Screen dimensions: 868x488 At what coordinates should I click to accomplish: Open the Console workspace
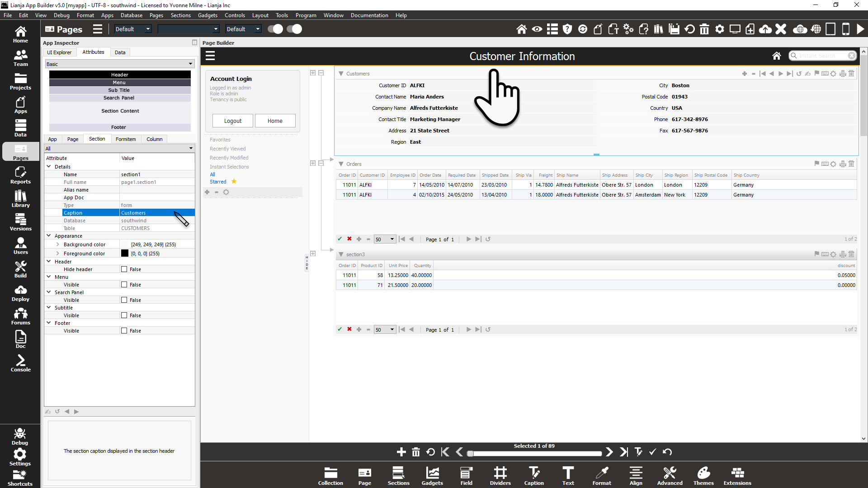click(20, 363)
